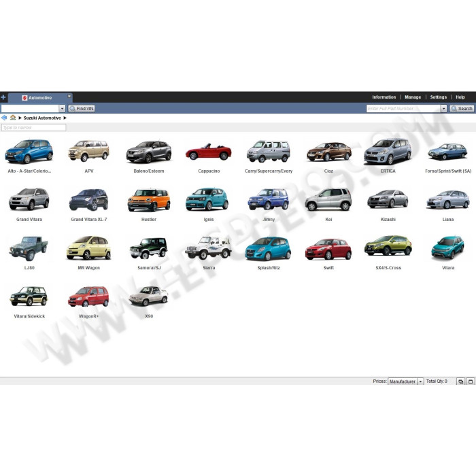Click the single window icon in status bar

tap(471, 381)
